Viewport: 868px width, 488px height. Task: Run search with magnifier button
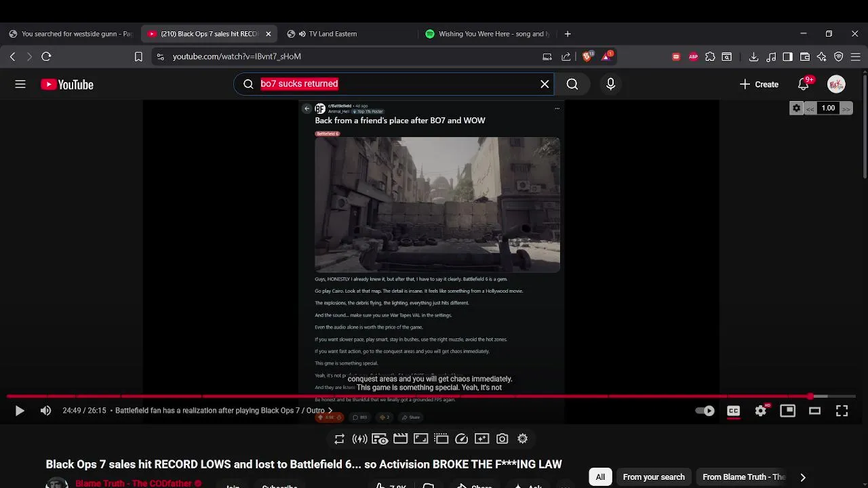click(x=572, y=84)
